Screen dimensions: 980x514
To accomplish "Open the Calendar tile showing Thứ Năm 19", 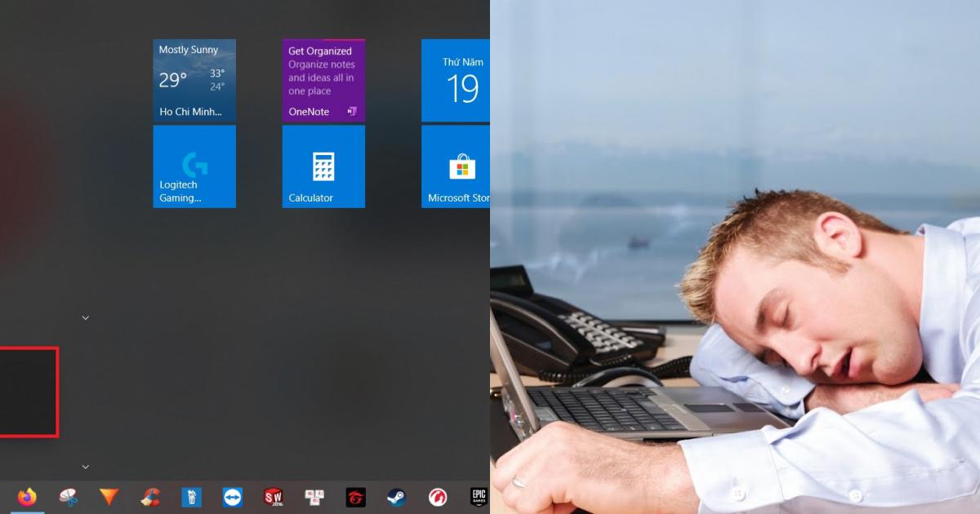I will pos(456,81).
